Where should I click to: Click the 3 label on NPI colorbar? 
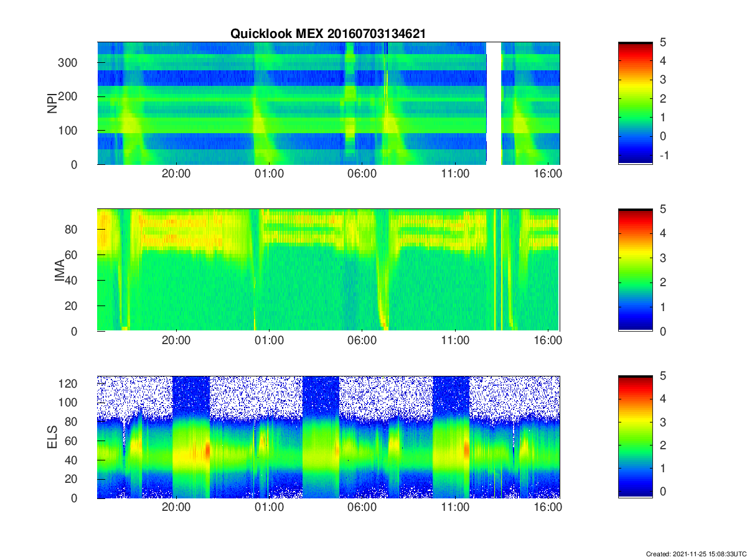pos(663,80)
